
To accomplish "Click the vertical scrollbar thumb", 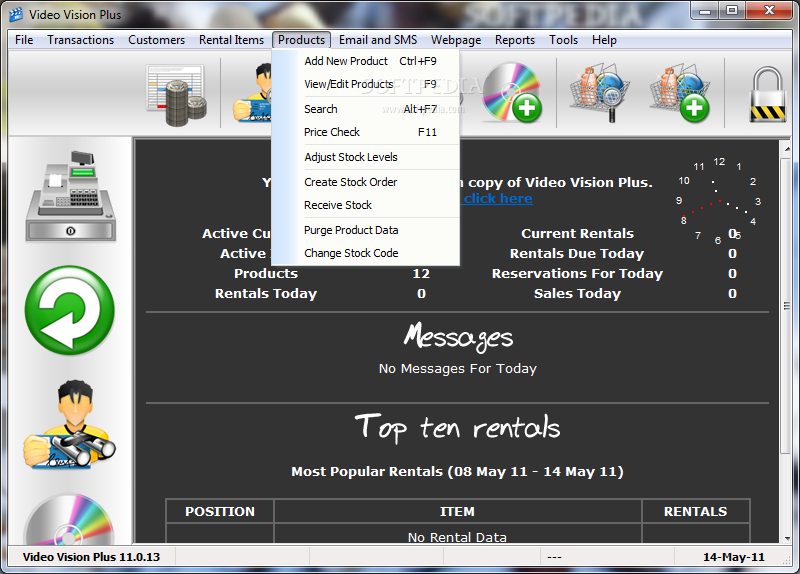I will [786, 306].
